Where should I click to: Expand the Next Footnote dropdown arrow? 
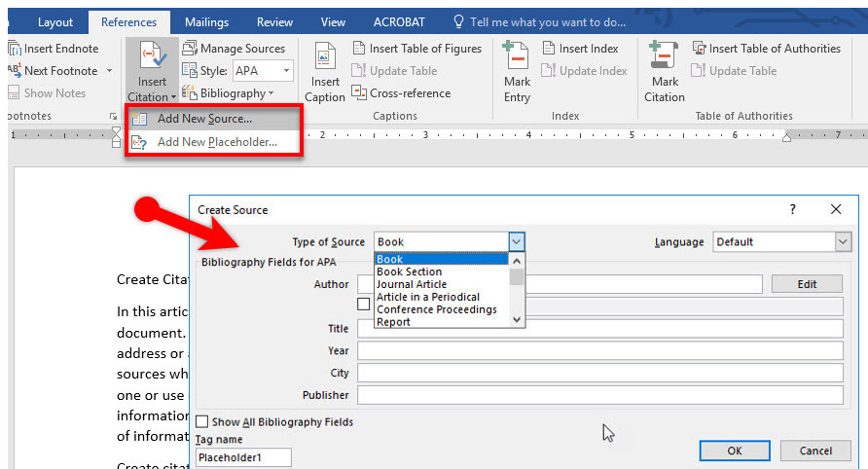tap(109, 71)
